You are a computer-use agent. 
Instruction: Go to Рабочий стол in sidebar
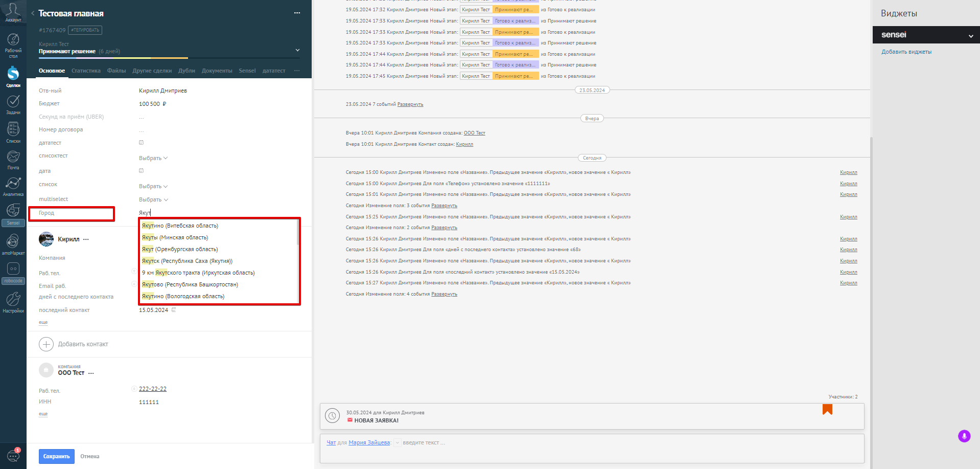[x=13, y=46]
